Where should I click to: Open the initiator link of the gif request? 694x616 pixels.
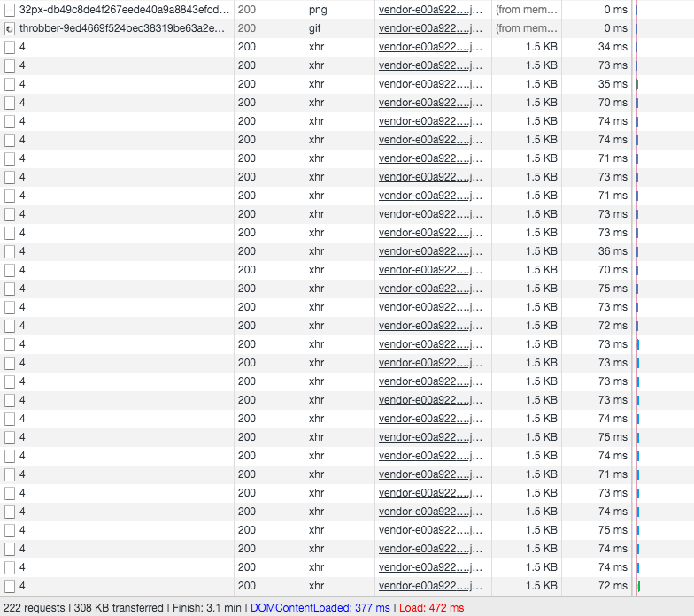click(x=430, y=28)
